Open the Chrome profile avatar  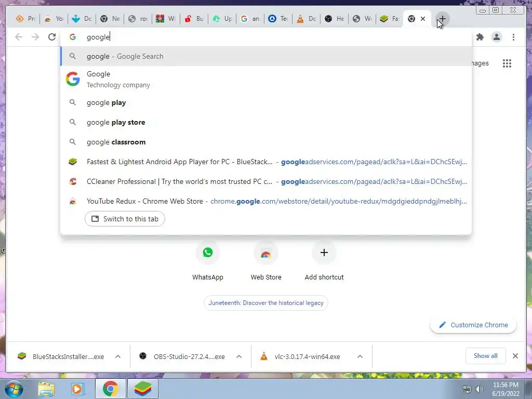point(496,37)
